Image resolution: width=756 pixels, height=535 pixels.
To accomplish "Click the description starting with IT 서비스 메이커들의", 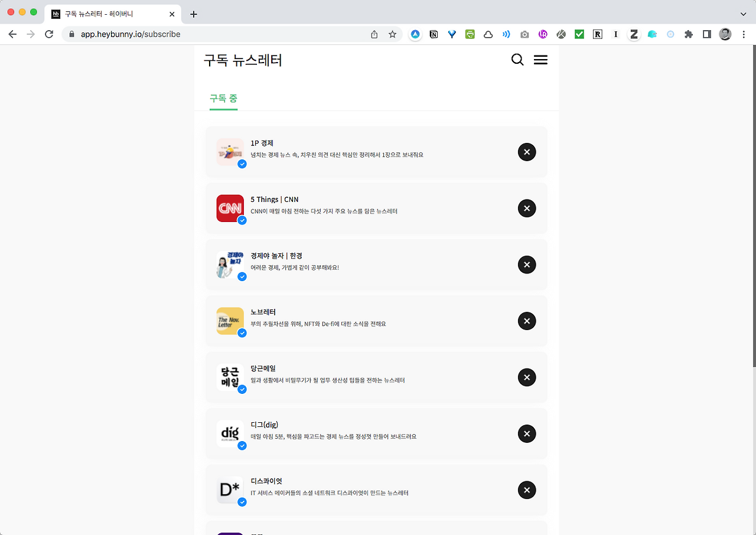I will click(x=330, y=492).
